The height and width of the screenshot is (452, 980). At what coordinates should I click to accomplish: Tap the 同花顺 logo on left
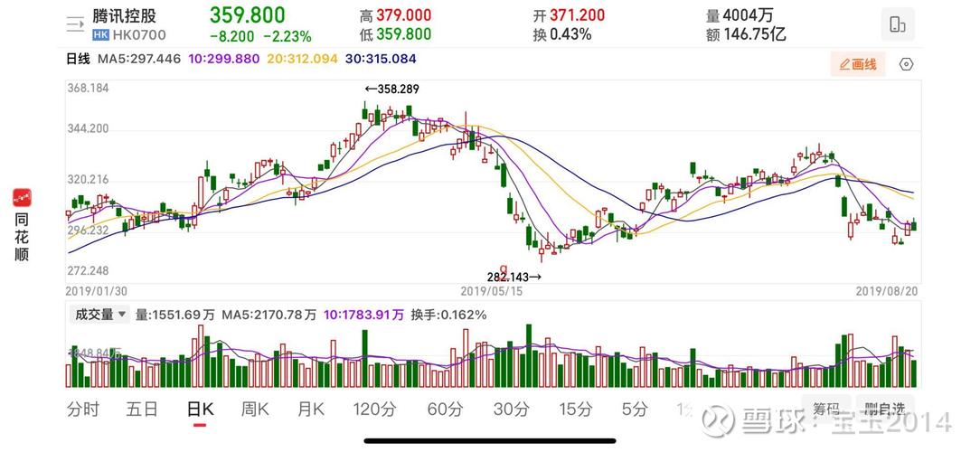(x=22, y=226)
